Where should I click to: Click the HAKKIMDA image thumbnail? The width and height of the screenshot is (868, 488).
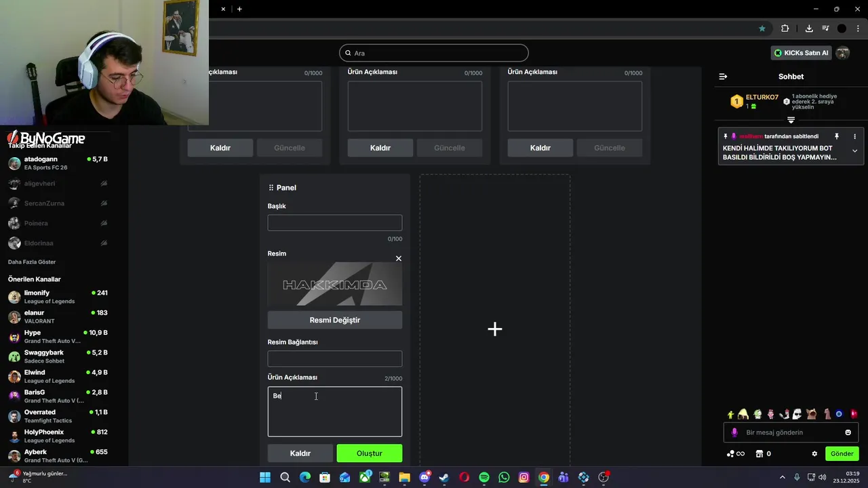[335, 284]
